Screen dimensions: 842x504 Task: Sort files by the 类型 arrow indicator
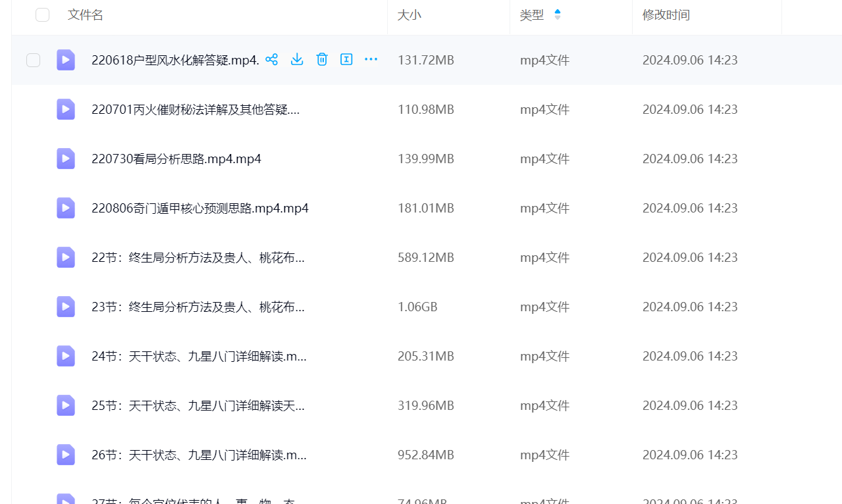tap(558, 14)
